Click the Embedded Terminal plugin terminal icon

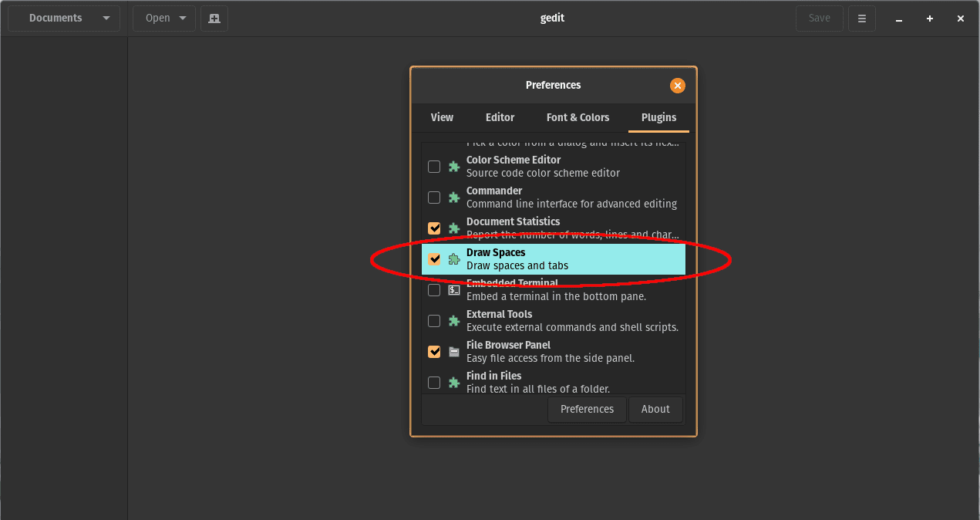click(x=454, y=290)
